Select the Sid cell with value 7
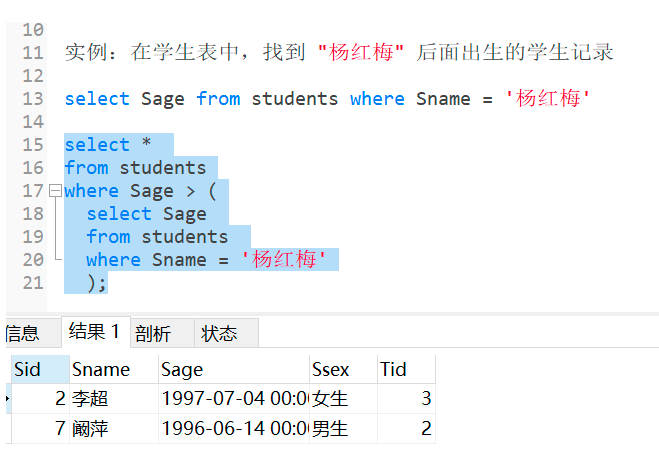 click(40, 429)
